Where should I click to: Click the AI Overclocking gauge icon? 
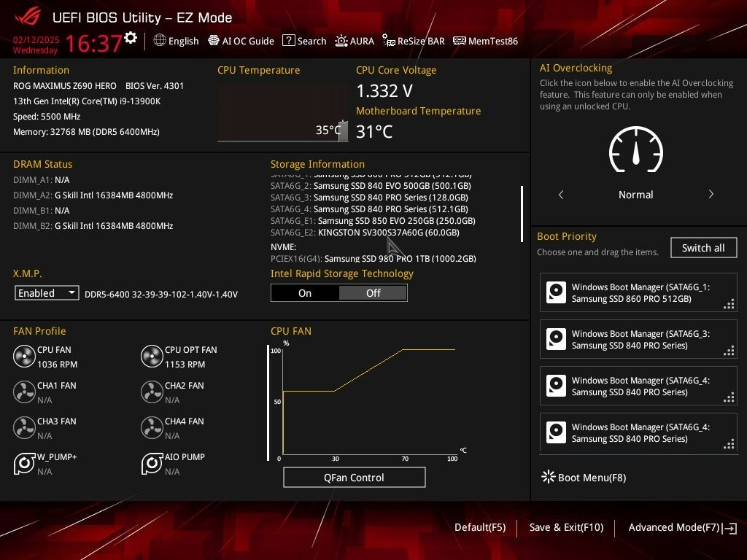[635, 150]
